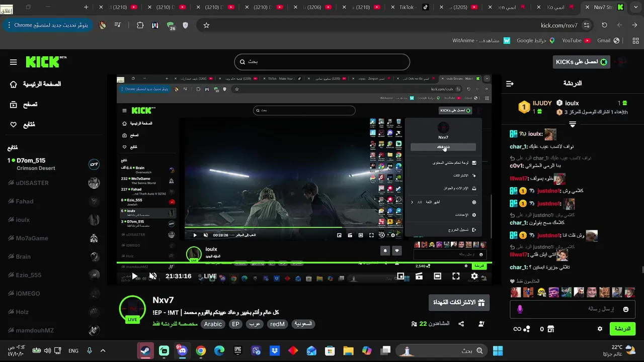Open followed channel uDISASTER
This screenshot has width=644, height=362.
click(53, 183)
